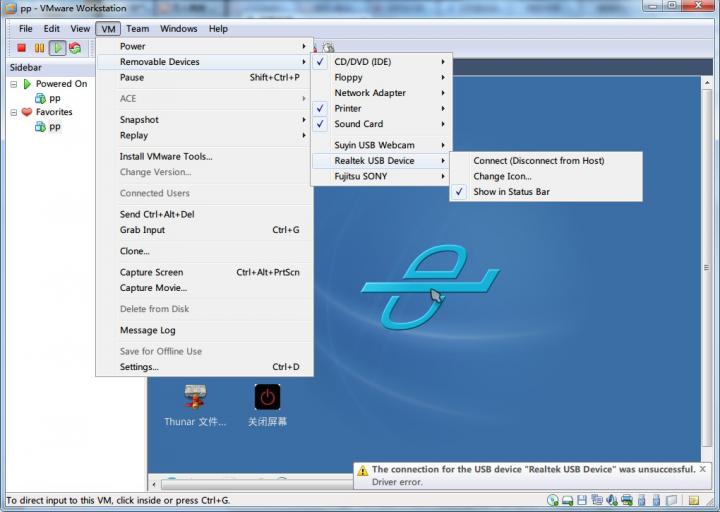Highlight the Removable Devices menu entry
720x512 pixels.
coord(205,62)
